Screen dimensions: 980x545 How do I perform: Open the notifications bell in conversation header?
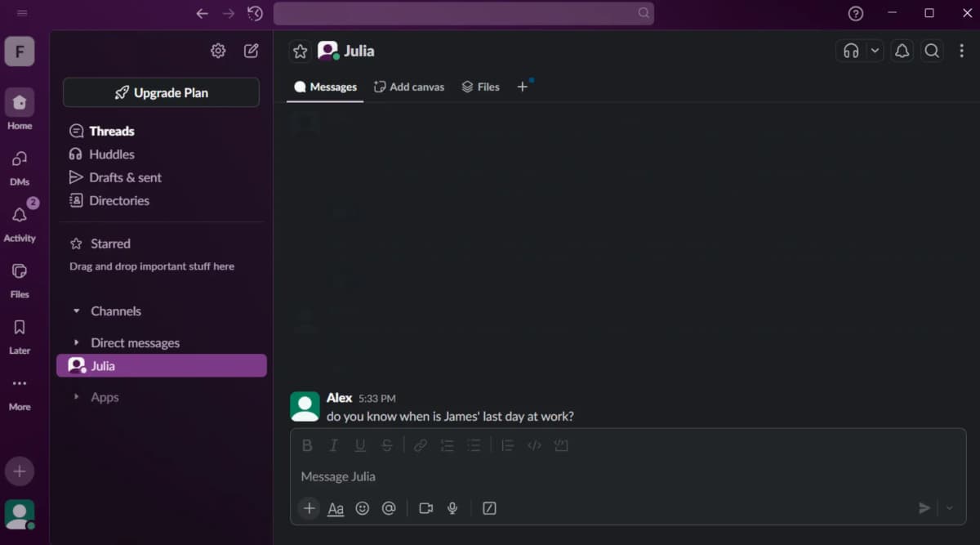pyautogui.click(x=902, y=51)
